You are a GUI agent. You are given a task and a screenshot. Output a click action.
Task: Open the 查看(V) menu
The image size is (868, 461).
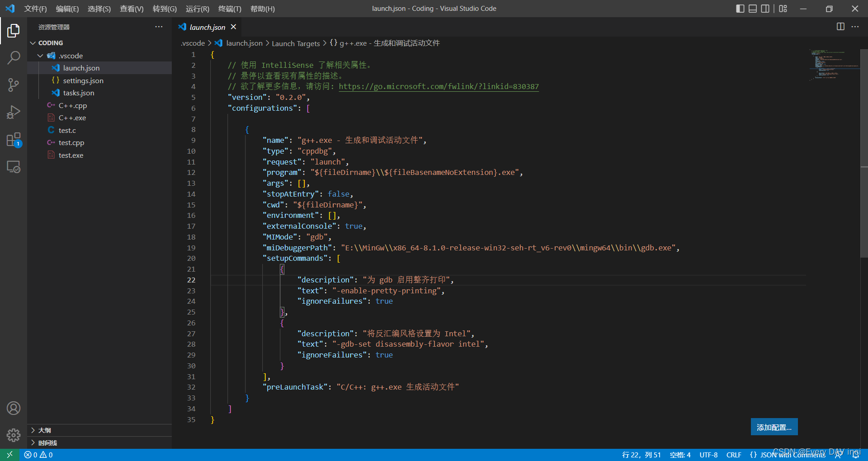tap(132, 9)
